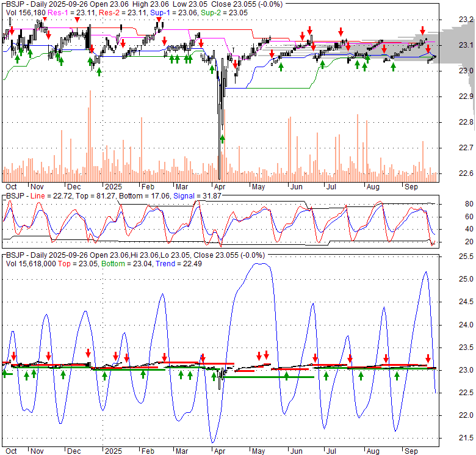
Task: Click the 40 tick on oscillator axis
Action: 469,229
